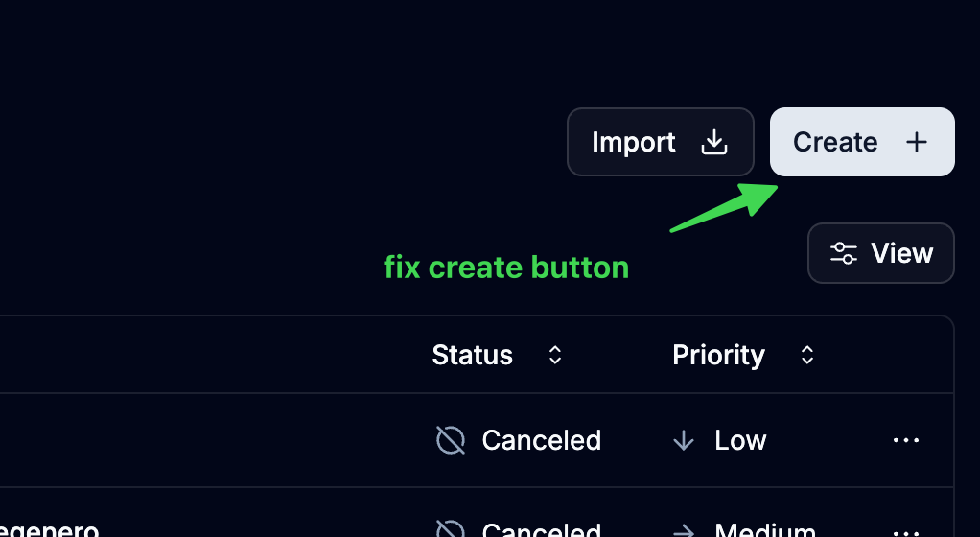
Task: Click the Status column header label
Action: [x=473, y=355]
